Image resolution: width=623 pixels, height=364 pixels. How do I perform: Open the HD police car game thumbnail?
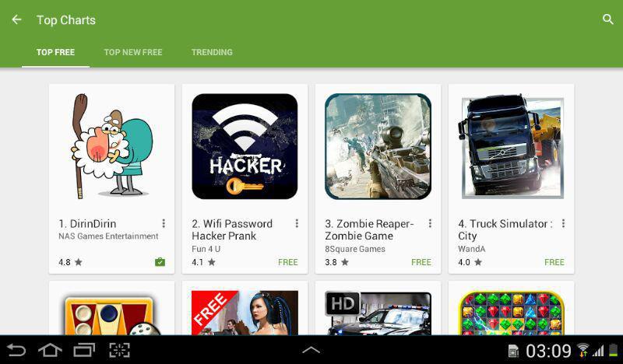click(x=378, y=313)
